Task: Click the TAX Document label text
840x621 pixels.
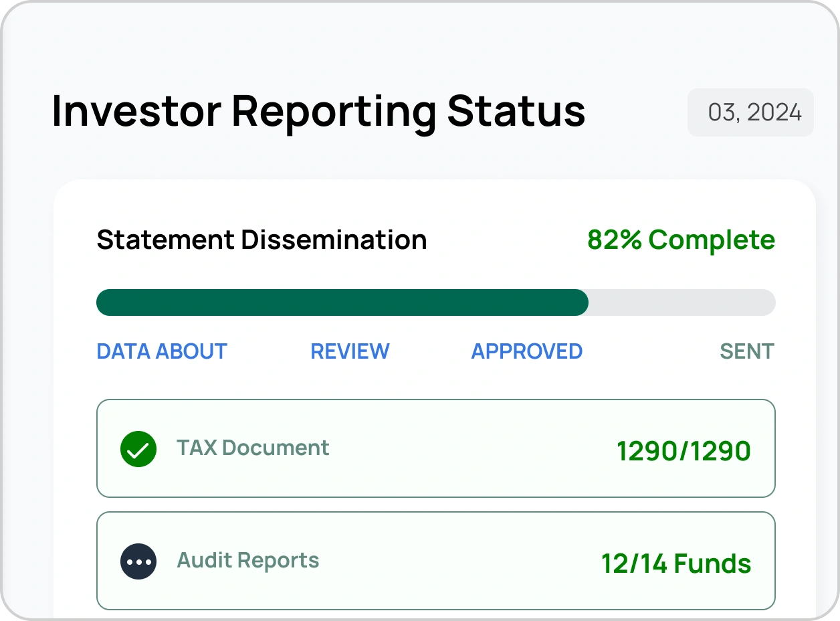Action: (253, 448)
